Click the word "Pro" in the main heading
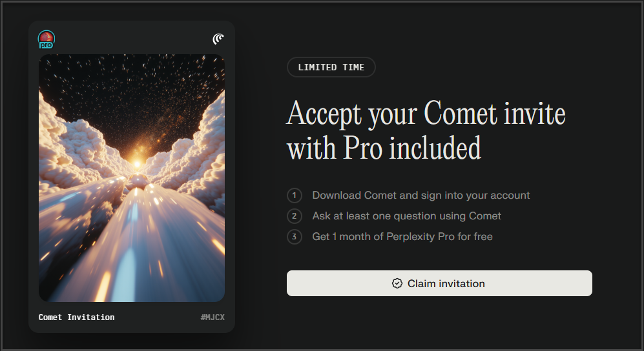 pyautogui.click(x=358, y=148)
